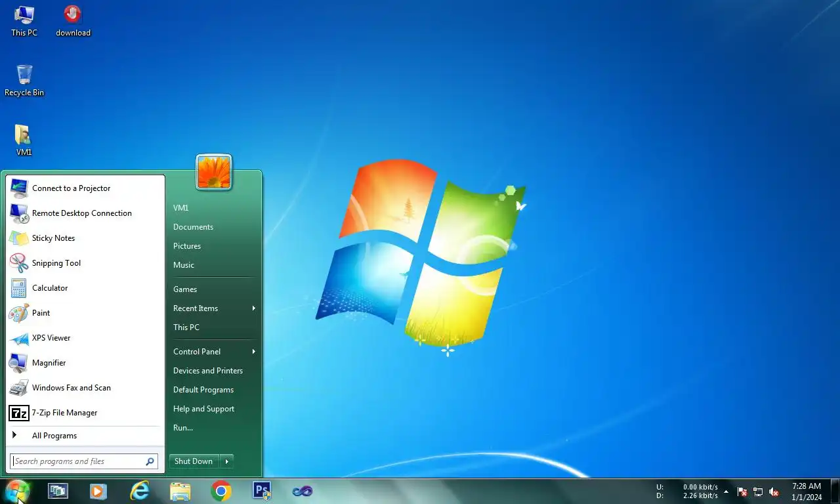Screen dimensions: 840x504
Task: Open Photoshop from the taskbar
Action: pyautogui.click(x=262, y=491)
